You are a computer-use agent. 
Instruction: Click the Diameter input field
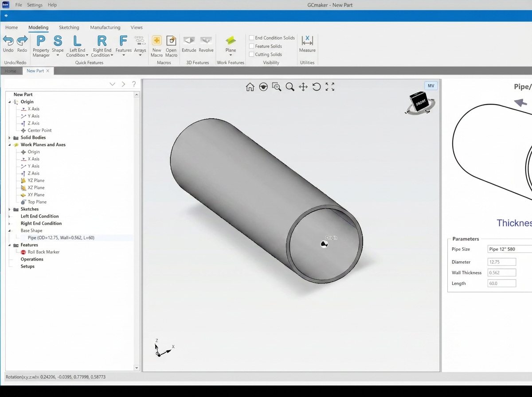tap(502, 262)
